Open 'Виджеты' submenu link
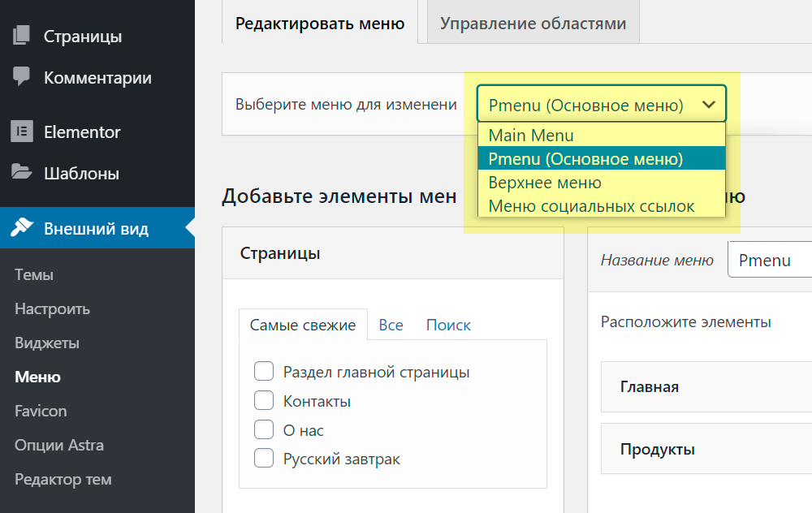Viewport: 812px width, 513px height. coord(47,343)
